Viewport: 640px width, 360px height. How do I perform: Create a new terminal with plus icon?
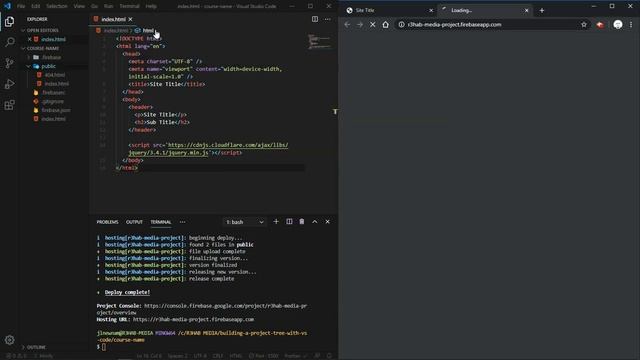tap(276, 222)
